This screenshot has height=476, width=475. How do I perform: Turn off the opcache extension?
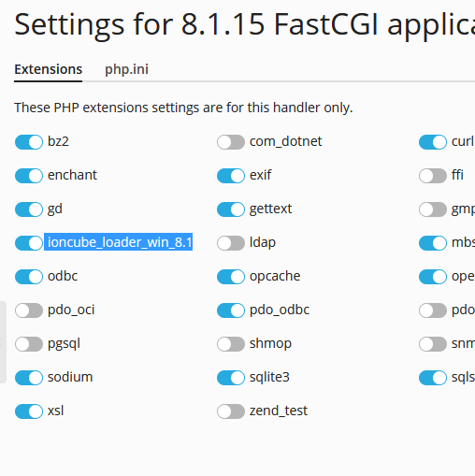pos(231,277)
